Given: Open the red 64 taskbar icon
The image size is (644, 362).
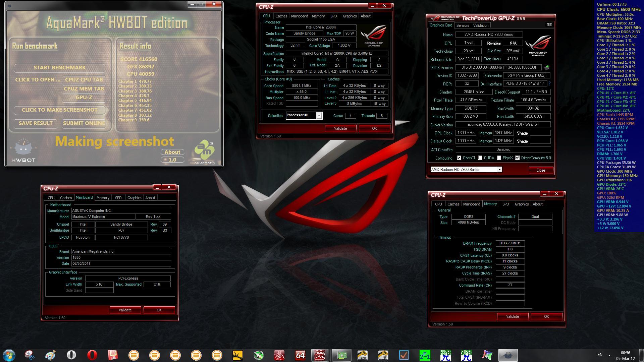Looking at the screenshot, I should coord(300,355).
